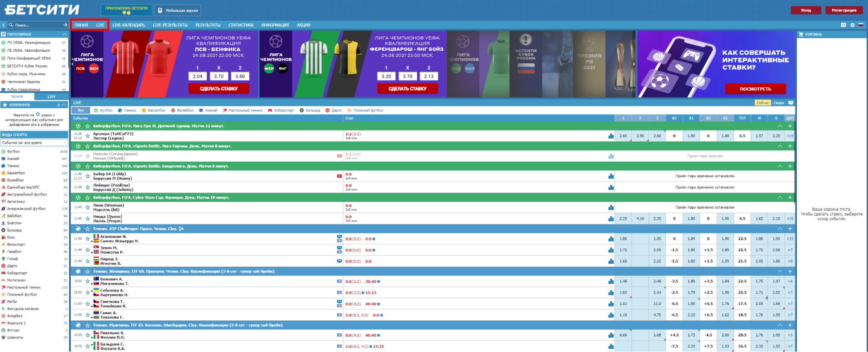Viewport: 868px width, 352px height.
Task: Click the search magnifier icon
Action: (11, 25)
